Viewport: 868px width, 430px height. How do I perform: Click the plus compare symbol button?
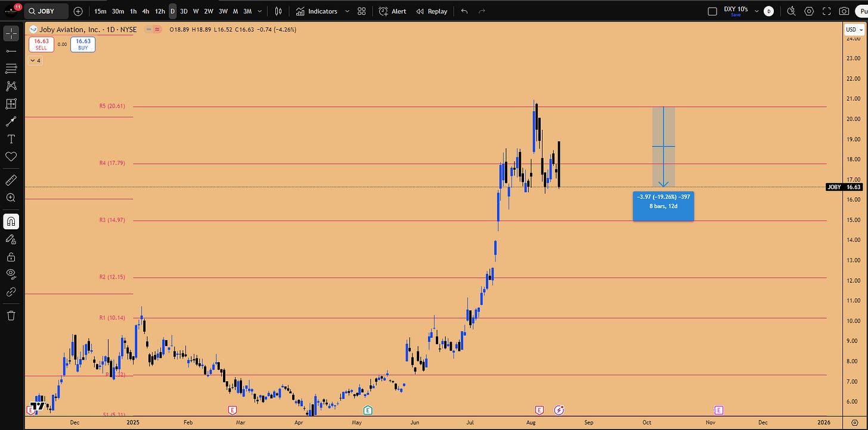pyautogui.click(x=78, y=11)
